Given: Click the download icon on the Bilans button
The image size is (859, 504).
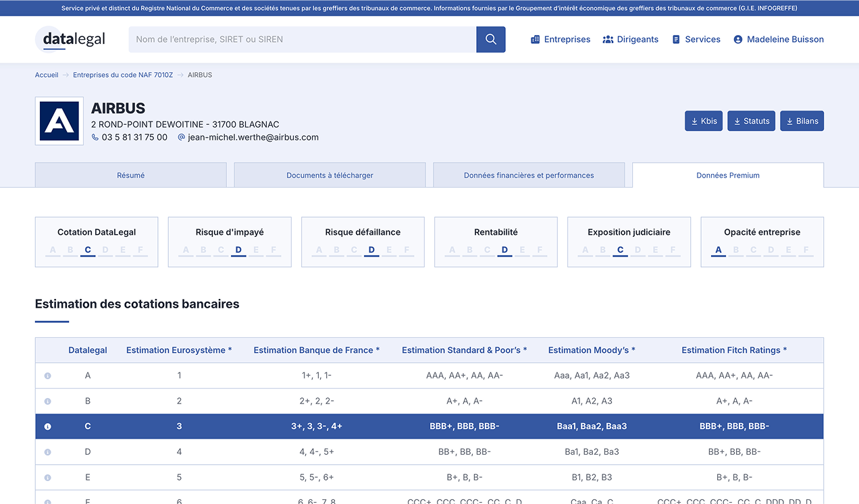Looking at the screenshot, I should (789, 121).
